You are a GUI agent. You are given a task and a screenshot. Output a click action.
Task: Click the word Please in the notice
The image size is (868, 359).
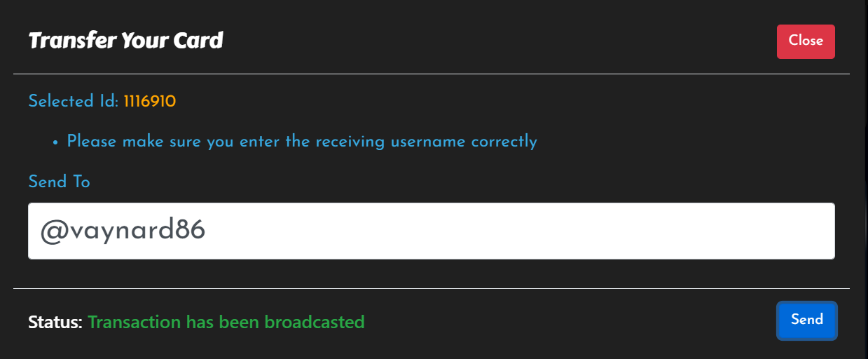click(92, 142)
